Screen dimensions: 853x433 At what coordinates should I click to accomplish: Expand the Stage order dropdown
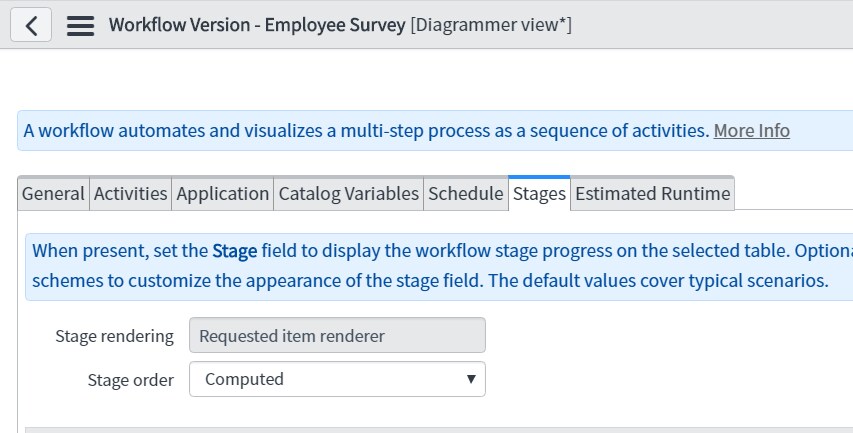click(337, 379)
